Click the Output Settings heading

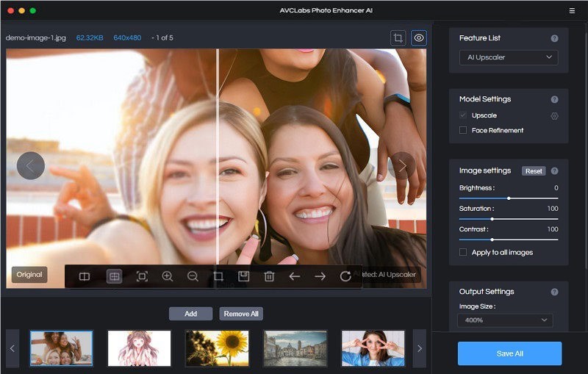[487, 292]
